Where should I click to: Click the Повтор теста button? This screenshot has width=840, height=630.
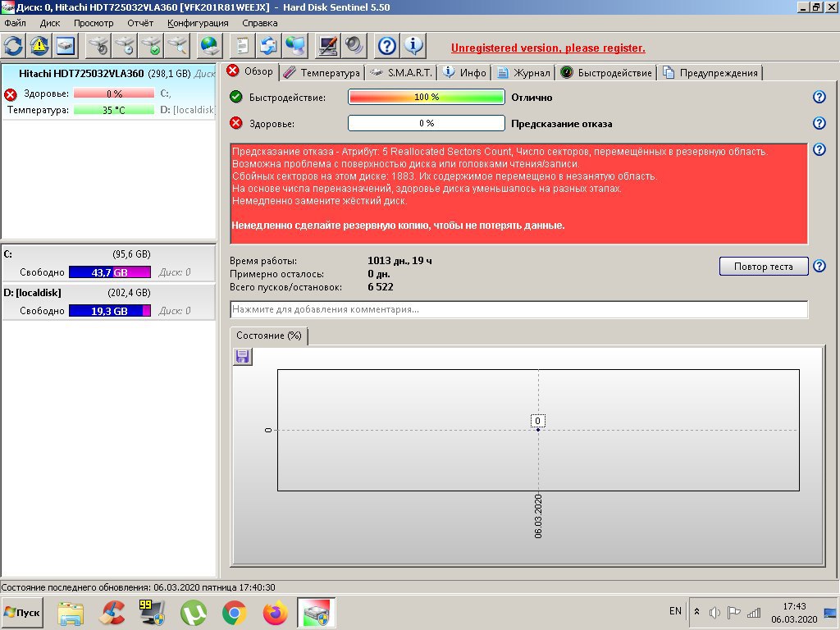click(x=764, y=267)
